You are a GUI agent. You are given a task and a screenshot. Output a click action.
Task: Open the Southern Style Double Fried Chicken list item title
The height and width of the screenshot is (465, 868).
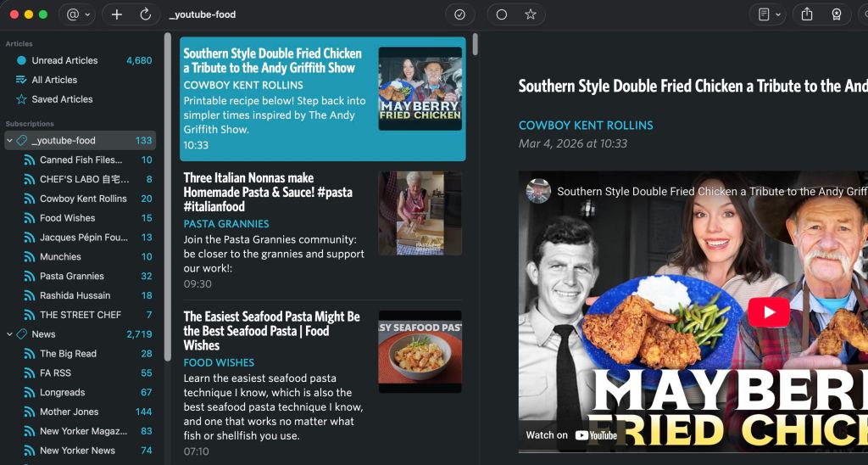click(272, 61)
